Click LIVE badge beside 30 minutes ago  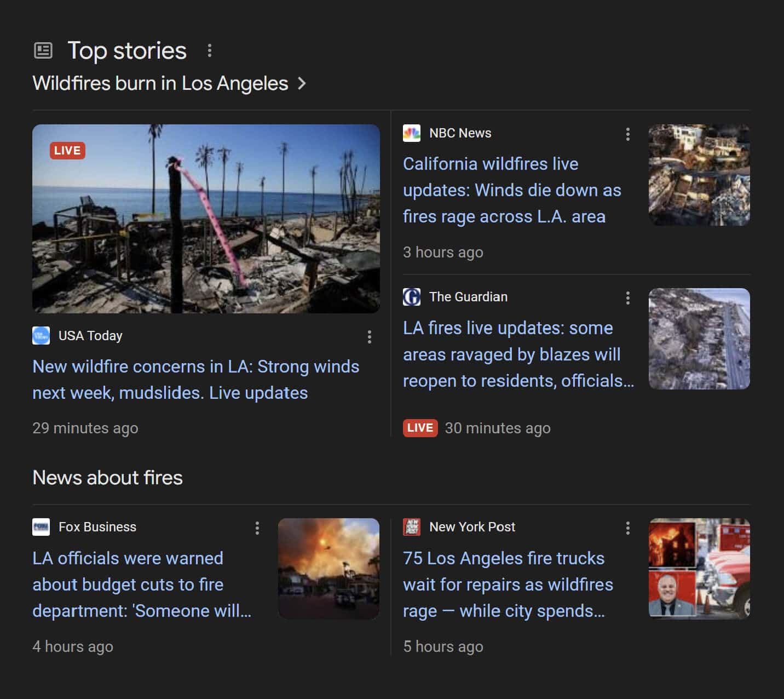click(x=420, y=428)
